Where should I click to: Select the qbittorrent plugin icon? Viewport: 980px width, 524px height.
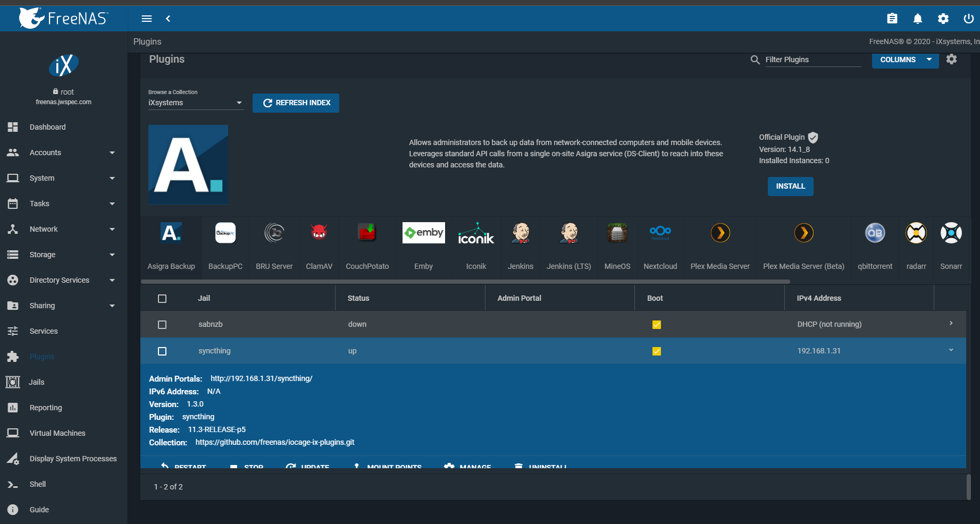point(875,233)
